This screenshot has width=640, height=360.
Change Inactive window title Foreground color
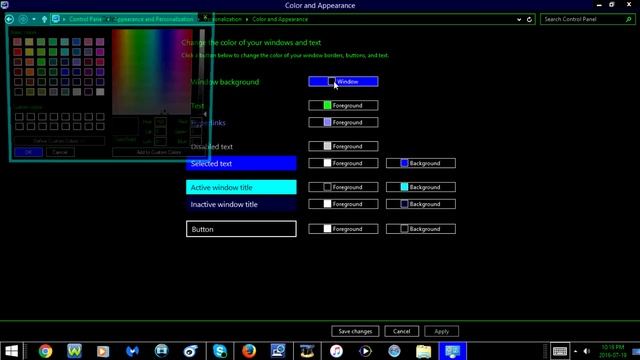coord(343,204)
